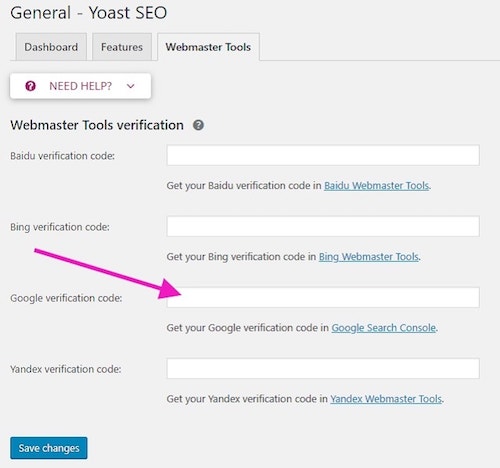Click the purple question mark help icon

pyautogui.click(x=30, y=86)
